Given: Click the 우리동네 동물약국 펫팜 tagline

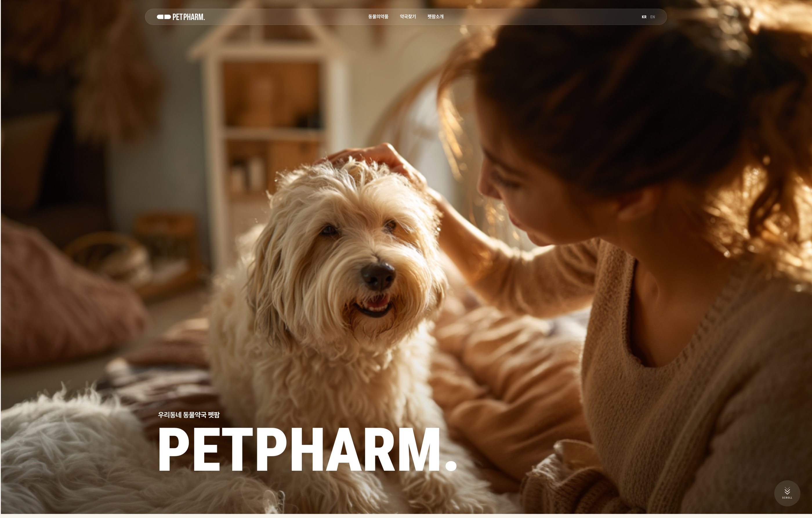Looking at the screenshot, I should (x=188, y=415).
